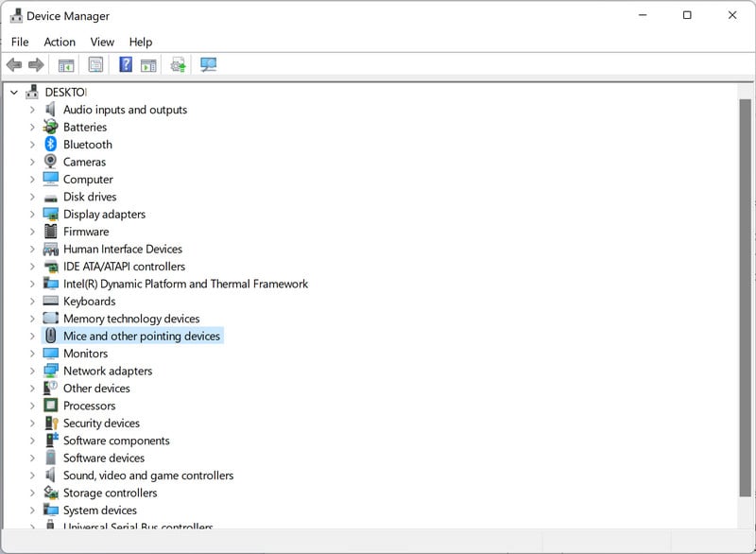
Task: Select the Memory technology devices row
Action: coord(131,319)
